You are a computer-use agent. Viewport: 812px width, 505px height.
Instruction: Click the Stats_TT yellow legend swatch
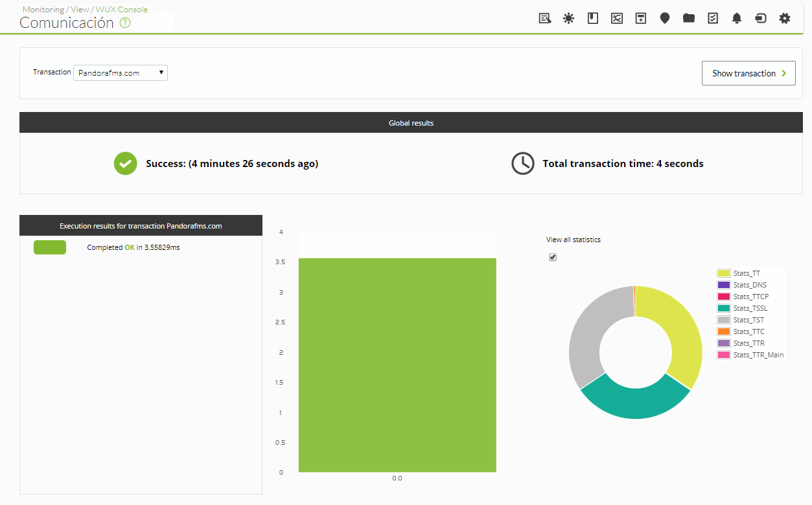tap(724, 273)
